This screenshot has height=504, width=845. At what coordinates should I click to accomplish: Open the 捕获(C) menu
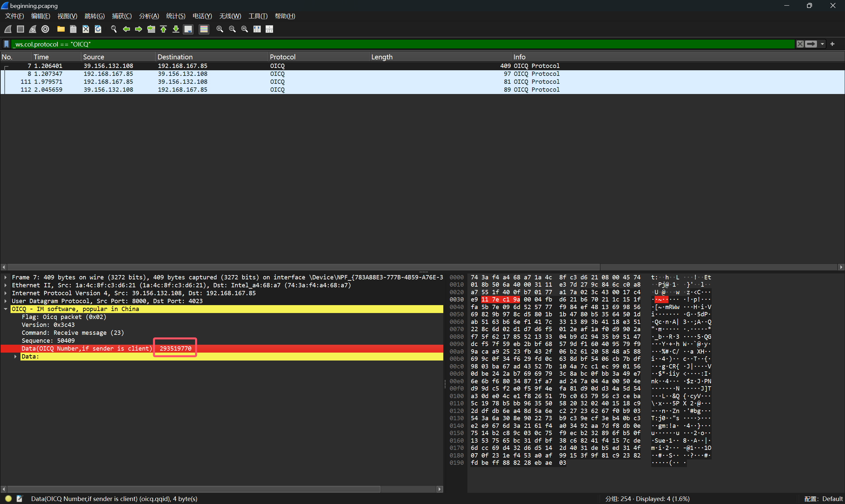(x=122, y=16)
